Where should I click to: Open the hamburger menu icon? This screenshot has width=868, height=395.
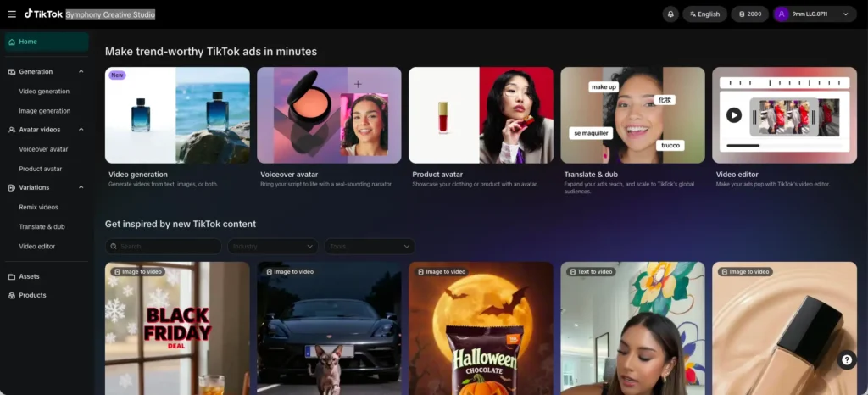click(x=12, y=14)
